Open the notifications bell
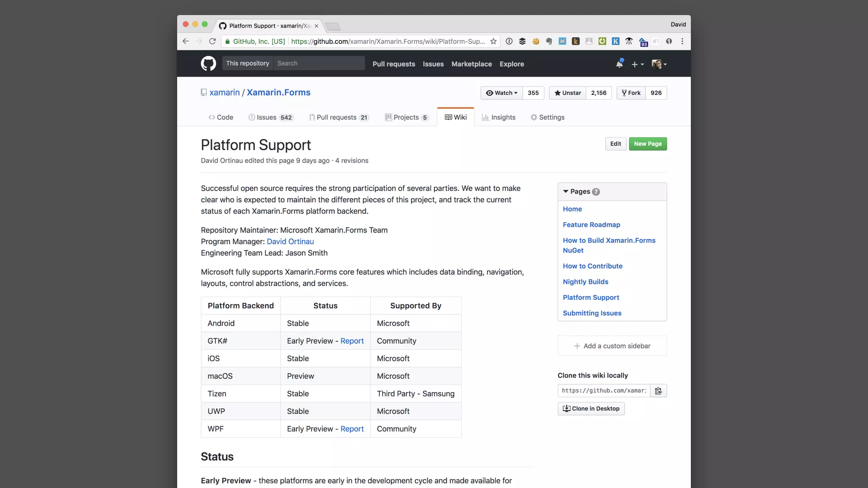Screen dimensions: 868x488 click(x=619, y=64)
